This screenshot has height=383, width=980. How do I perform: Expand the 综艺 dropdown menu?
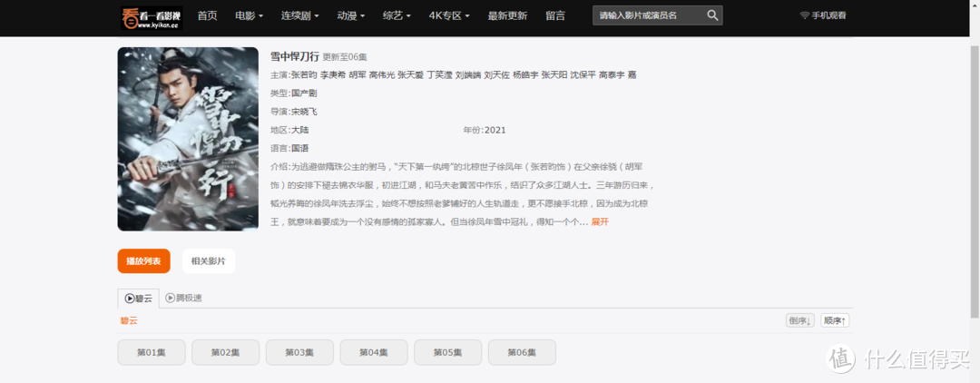coord(397,15)
